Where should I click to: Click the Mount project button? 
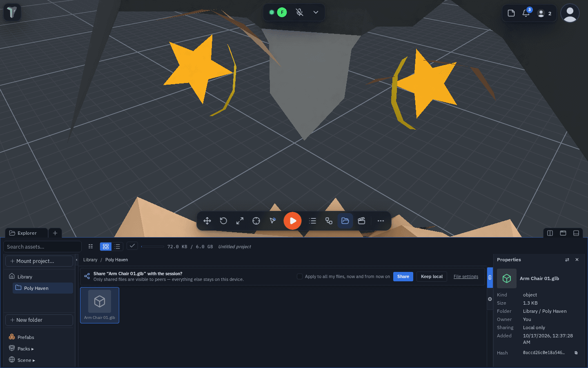click(39, 261)
